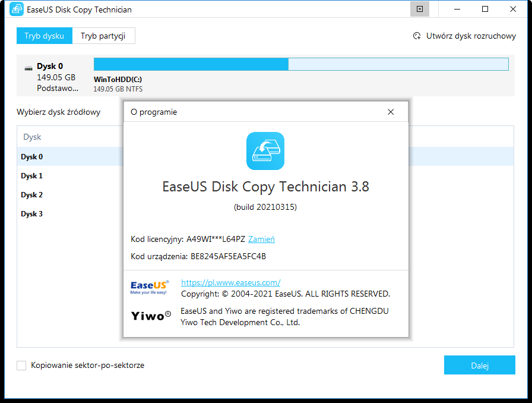Select the WinToHDD(C:) partition label
The width and height of the screenshot is (532, 403).
pos(118,80)
